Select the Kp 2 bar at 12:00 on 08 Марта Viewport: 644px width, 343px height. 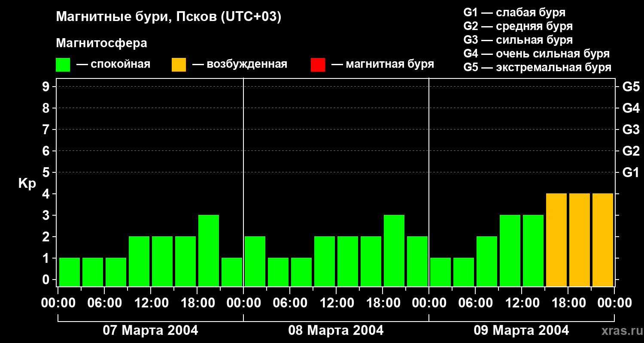[348, 261]
